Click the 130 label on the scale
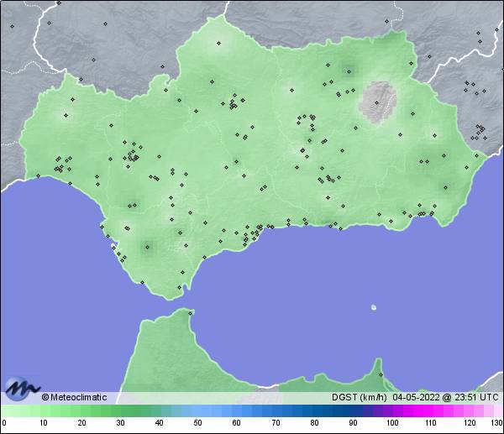 click(497, 423)
